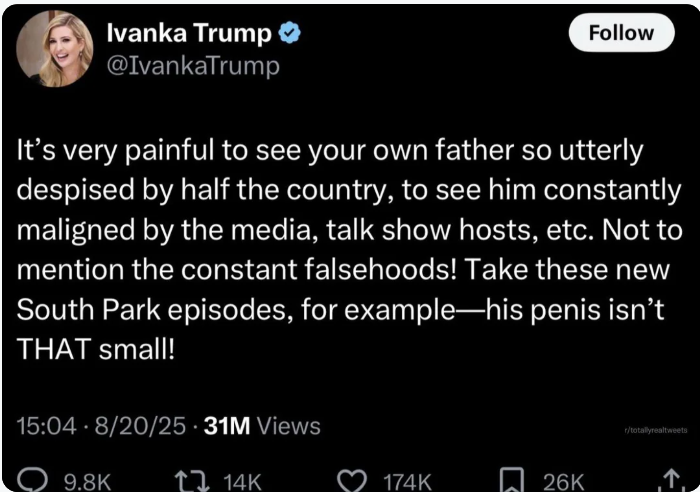Open the profile picture avatar

point(54,49)
